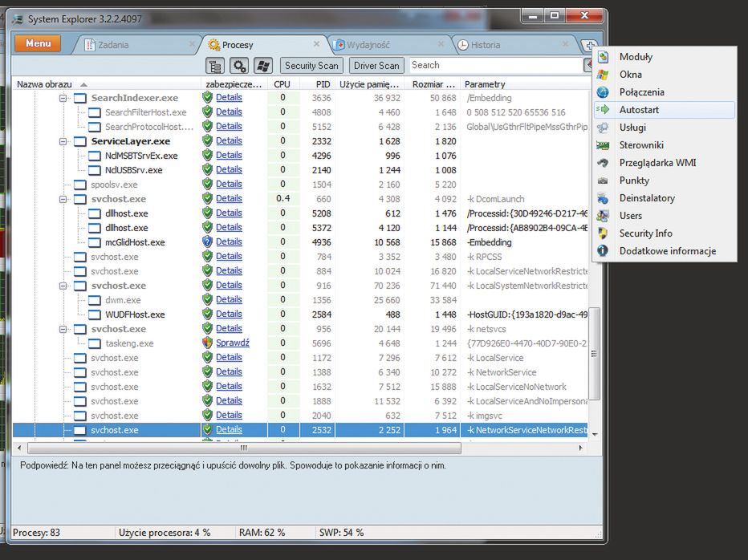Collapse svchost.exe with PID 916 node

tap(63, 286)
